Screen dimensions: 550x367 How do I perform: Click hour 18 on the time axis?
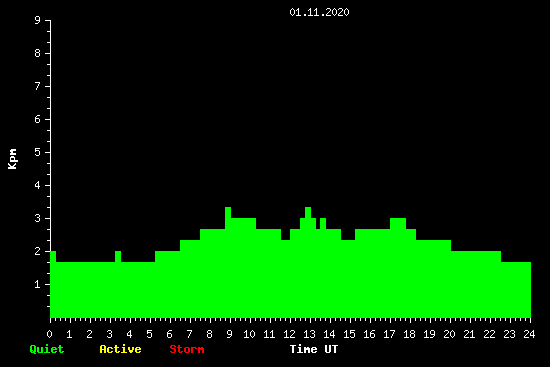point(409,334)
